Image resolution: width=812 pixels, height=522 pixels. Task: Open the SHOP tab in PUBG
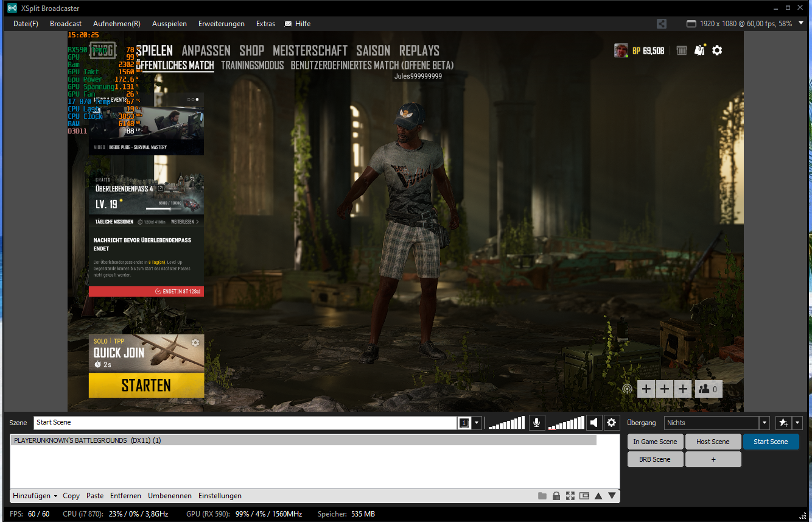[x=251, y=51]
